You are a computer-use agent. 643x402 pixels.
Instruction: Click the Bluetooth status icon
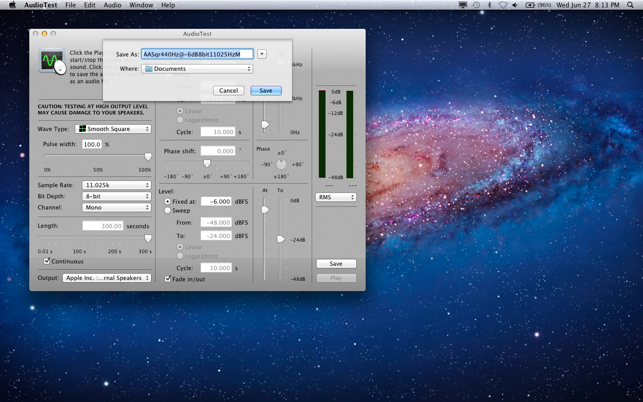coord(489,5)
